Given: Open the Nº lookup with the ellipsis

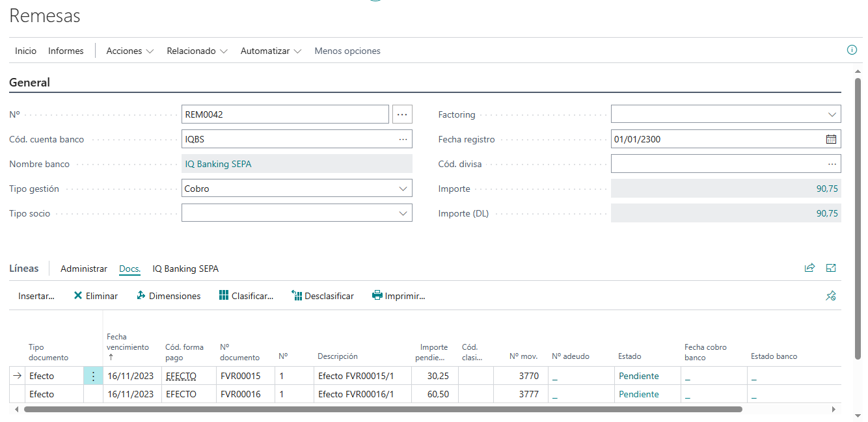Looking at the screenshot, I should point(402,114).
